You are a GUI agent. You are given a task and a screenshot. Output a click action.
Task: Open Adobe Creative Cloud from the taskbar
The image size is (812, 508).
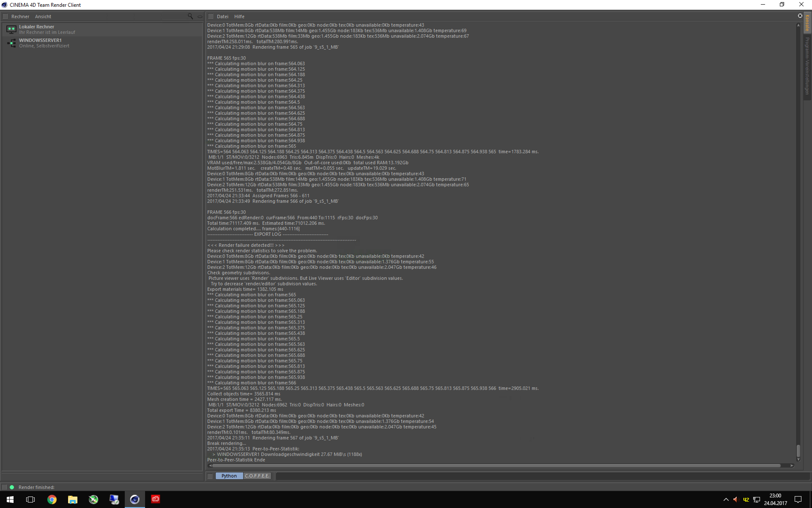(155, 499)
